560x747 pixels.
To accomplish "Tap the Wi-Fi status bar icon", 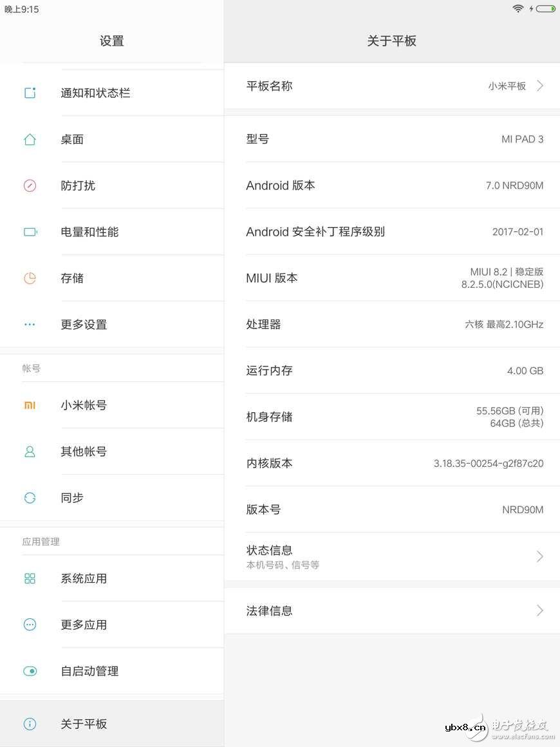I will 519,9.
